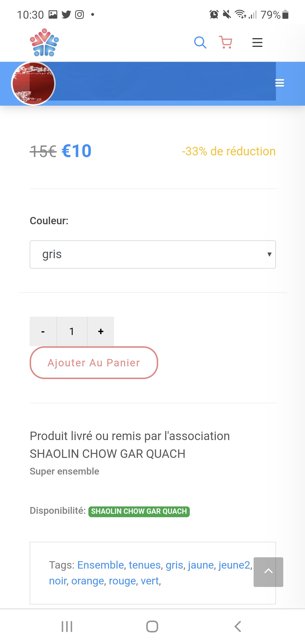The image size is (305, 644).
Task: Open the tenues tag link
Action: (145, 565)
